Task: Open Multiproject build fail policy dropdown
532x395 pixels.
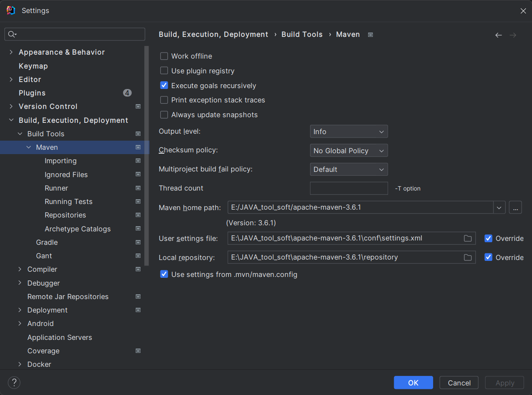Action: 349,169
